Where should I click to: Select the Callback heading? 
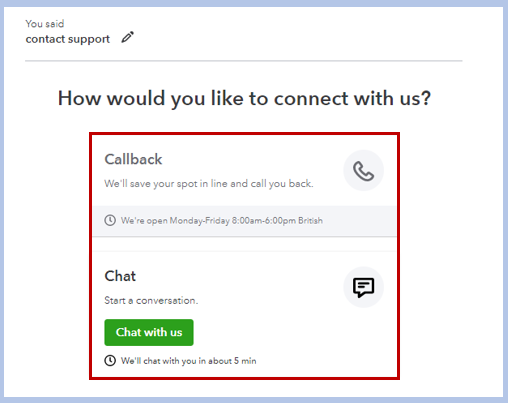click(x=133, y=159)
